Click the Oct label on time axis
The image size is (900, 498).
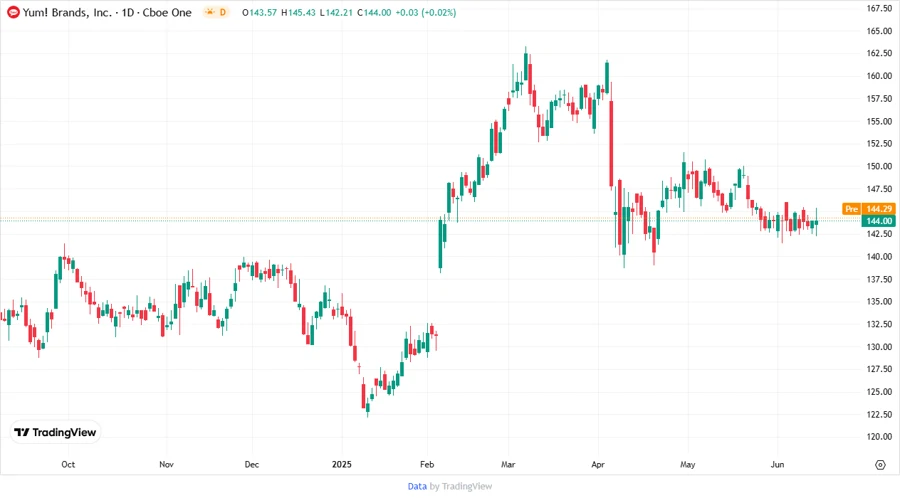68,464
